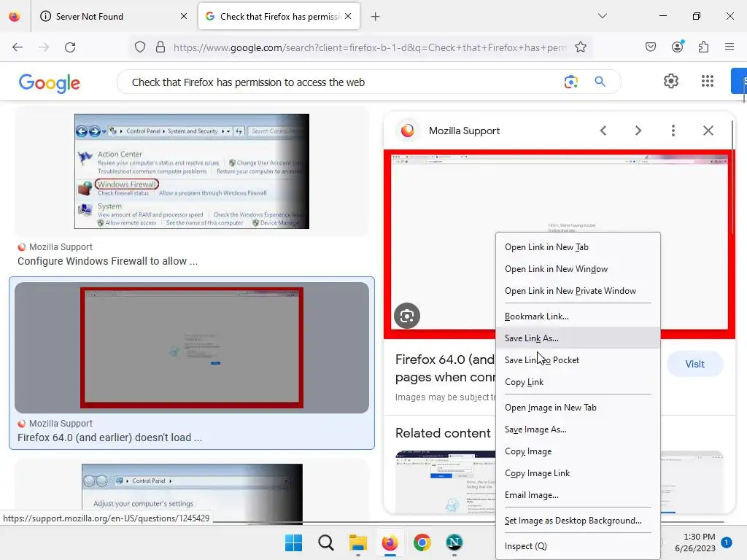Click the Firefox taskbar icon
The width and height of the screenshot is (747, 560).
390,542
